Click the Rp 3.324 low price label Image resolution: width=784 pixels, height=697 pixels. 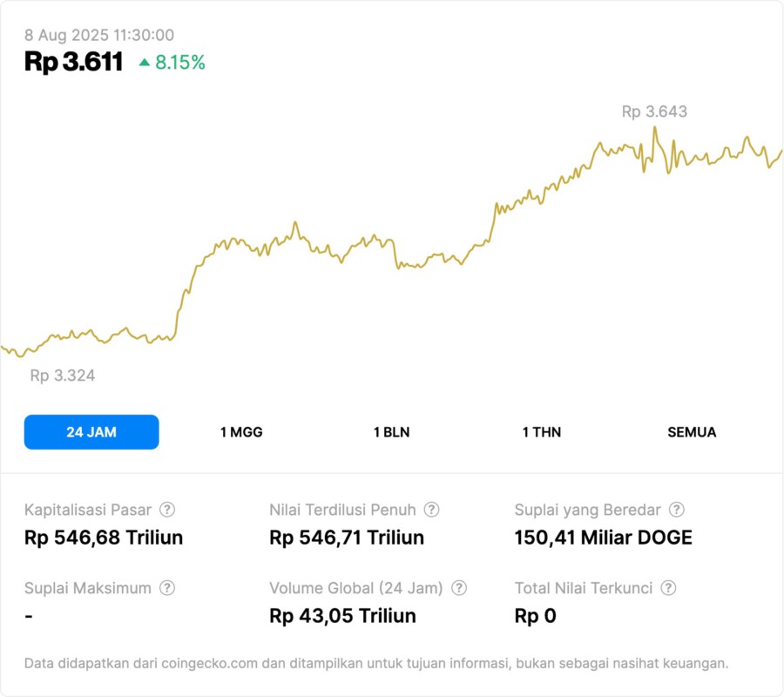[63, 376]
